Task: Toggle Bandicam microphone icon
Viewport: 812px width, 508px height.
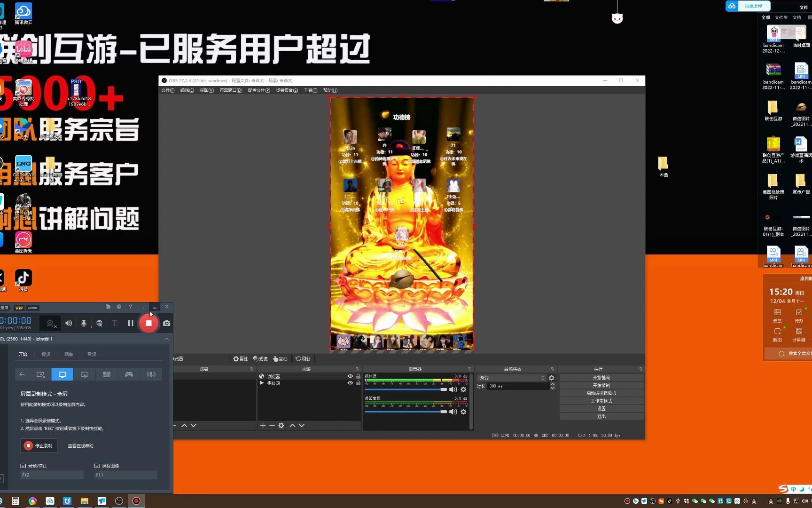Action: [84, 323]
